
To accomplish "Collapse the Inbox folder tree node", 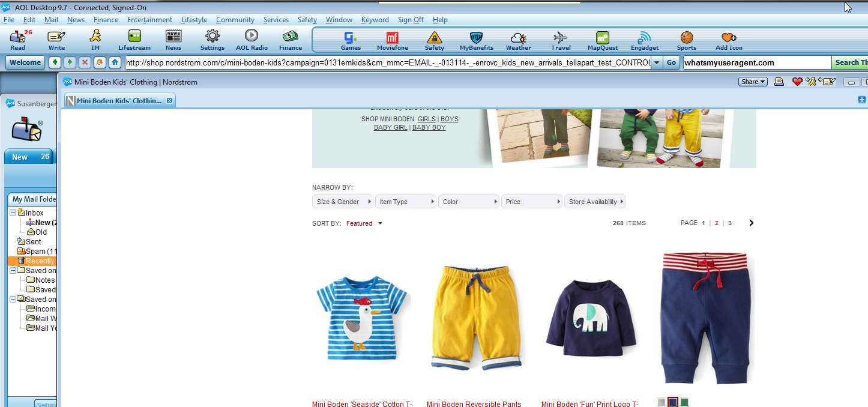I will pos(13,213).
